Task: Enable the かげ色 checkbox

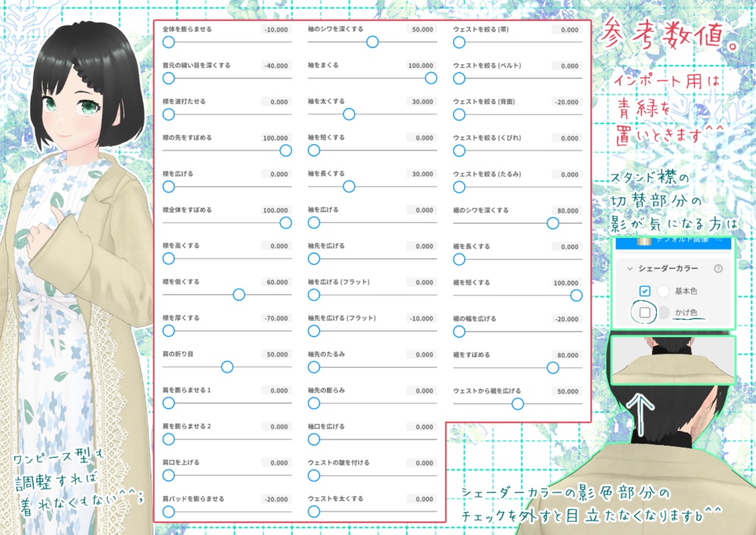Action: tap(645, 313)
